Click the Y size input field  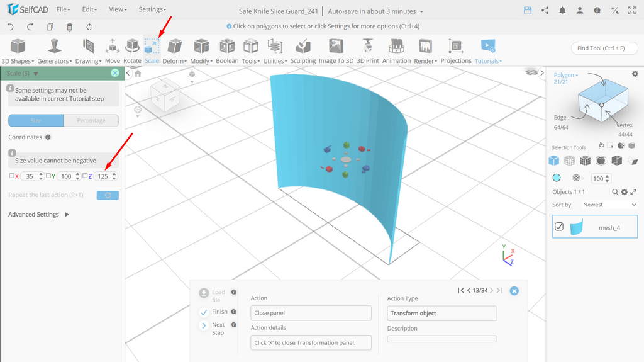coord(66,176)
